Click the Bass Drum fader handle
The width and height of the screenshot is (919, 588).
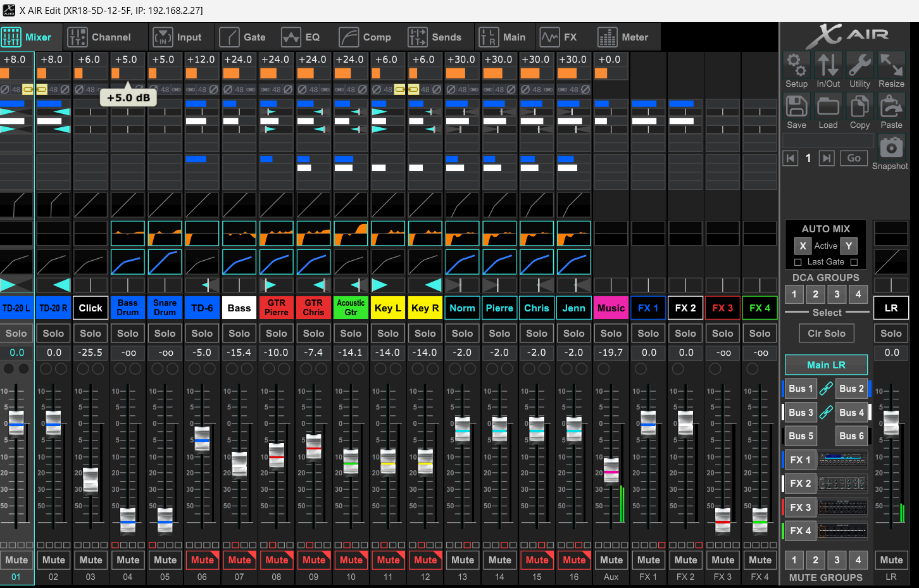click(128, 520)
